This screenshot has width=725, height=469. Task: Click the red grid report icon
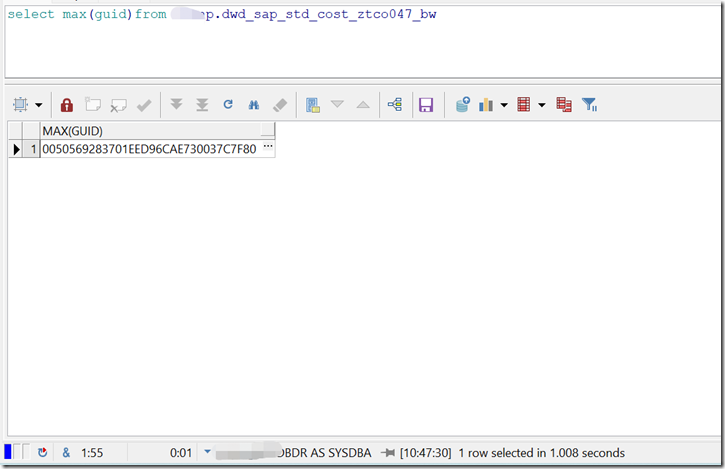[x=523, y=105]
